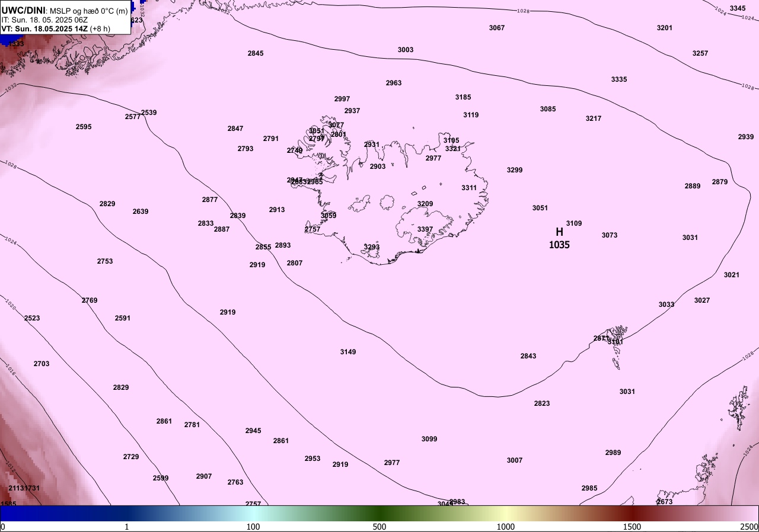Select the 3007 height label
759x532 pixels.
tap(515, 460)
